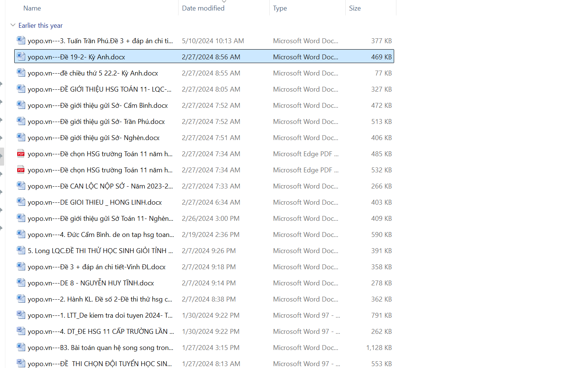Click PDF icon of the 532 KB file
Screen dimensions: 588x368
pos(21,169)
